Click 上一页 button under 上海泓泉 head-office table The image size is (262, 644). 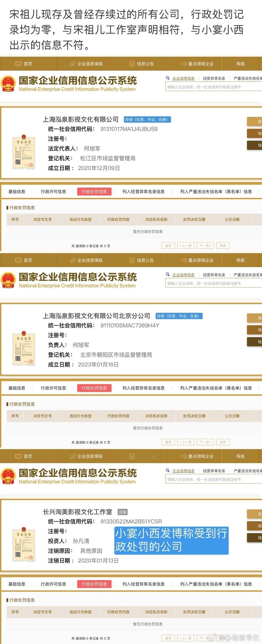coord(186,246)
